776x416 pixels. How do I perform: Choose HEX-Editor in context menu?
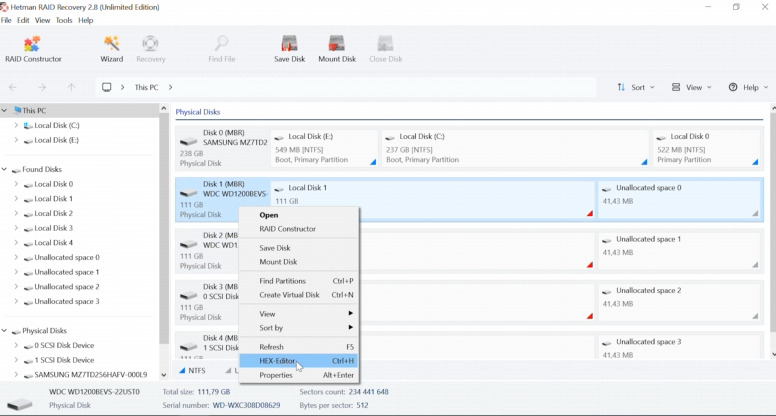[299, 361]
